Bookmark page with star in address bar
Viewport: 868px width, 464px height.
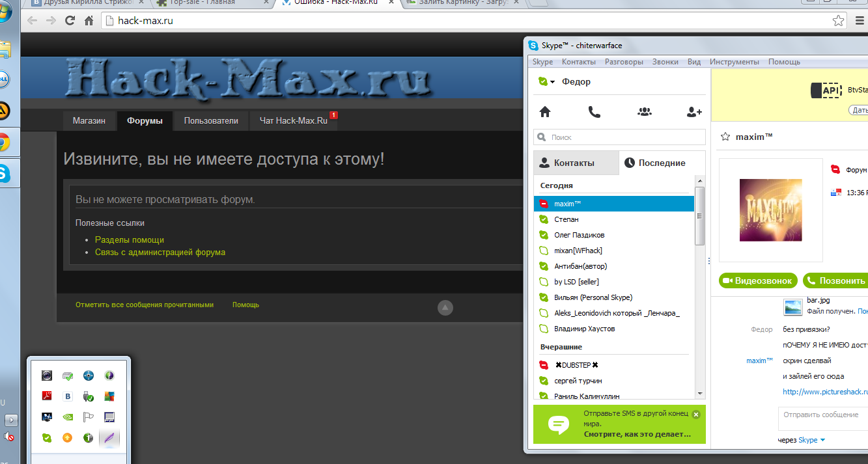839,21
